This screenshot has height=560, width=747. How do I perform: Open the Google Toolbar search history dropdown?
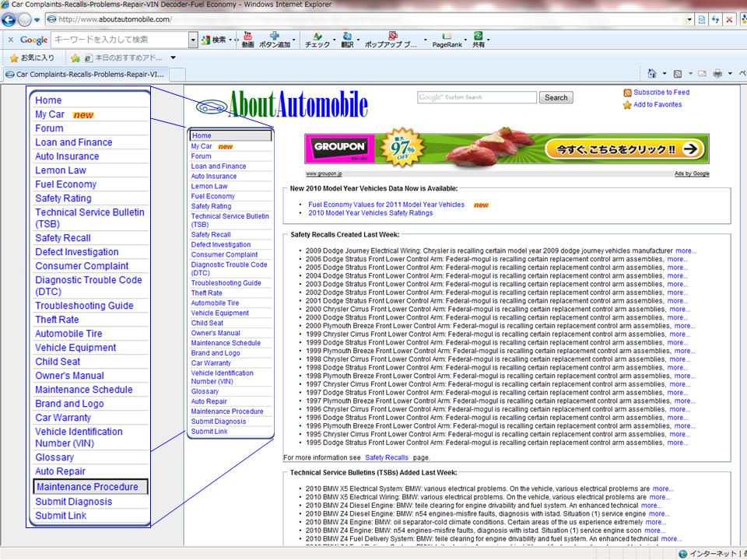(193, 40)
